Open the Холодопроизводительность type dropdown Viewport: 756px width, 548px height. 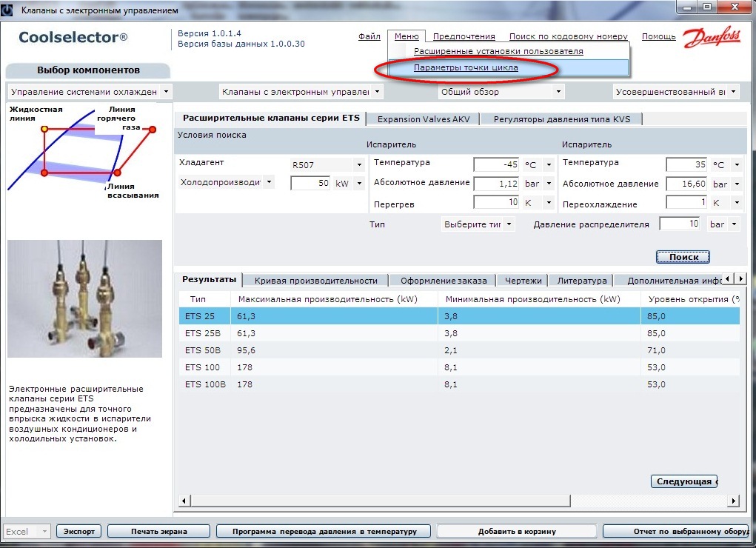click(269, 182)
